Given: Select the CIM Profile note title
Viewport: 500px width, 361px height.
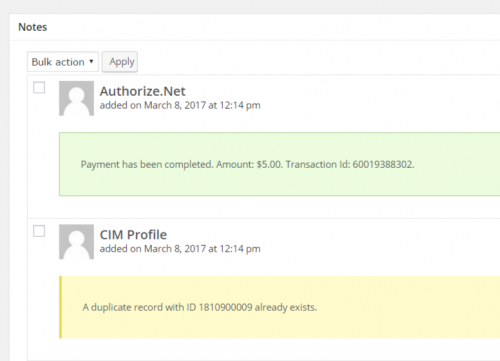Looking at the screenshot, I should coord(133,235).
